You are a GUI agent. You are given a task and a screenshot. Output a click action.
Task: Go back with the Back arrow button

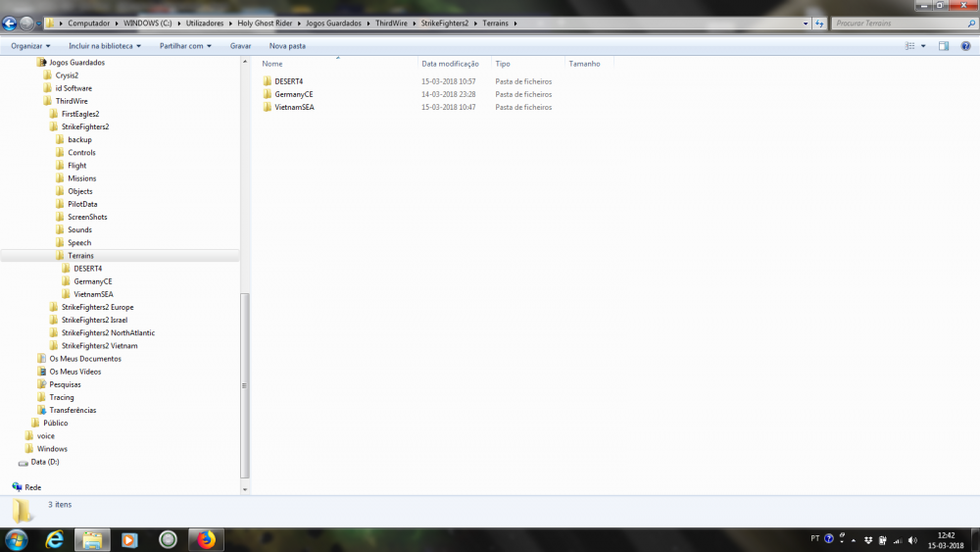click(x=10, y=24)
